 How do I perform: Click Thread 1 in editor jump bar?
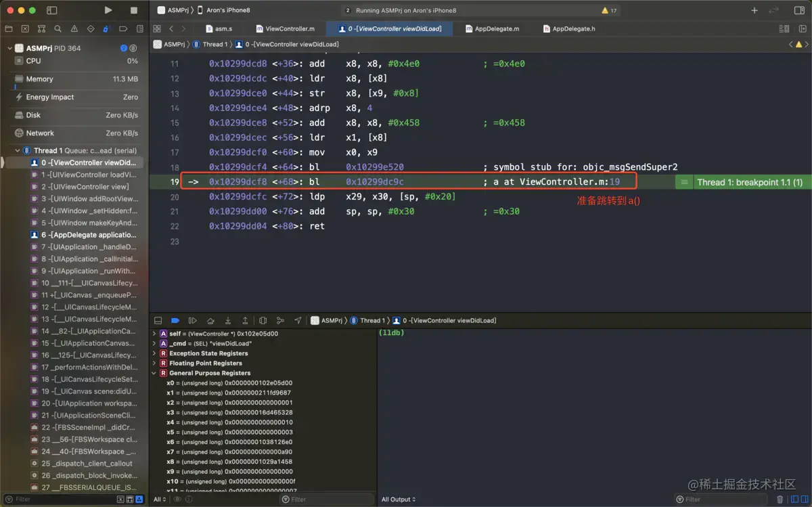[x=210, y=44]
